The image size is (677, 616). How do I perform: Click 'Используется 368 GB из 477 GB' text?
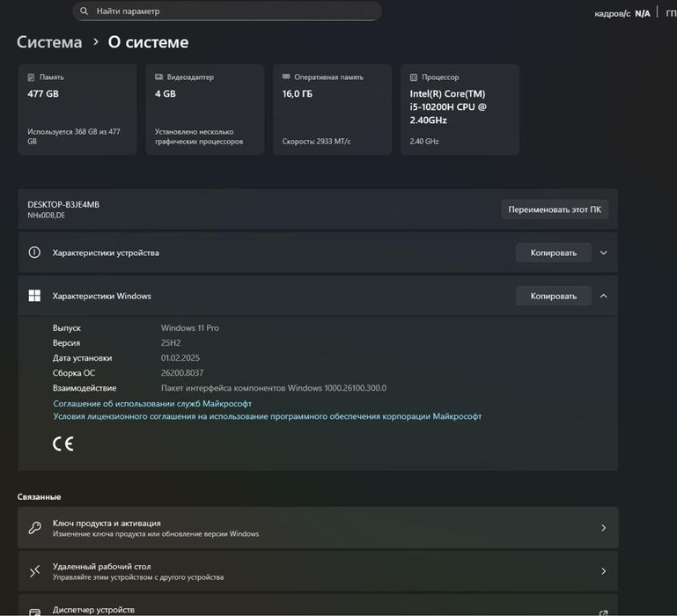click(x=74, y=136)
